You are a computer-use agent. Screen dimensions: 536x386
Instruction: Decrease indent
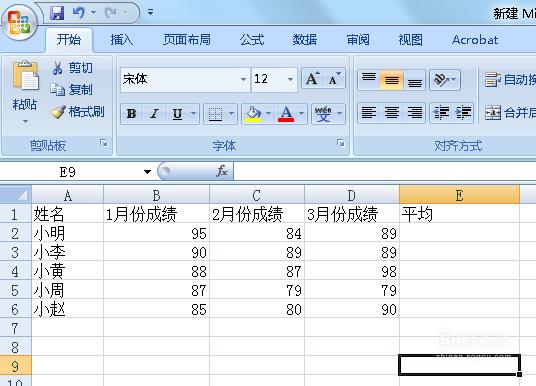[x=441, y=112]
